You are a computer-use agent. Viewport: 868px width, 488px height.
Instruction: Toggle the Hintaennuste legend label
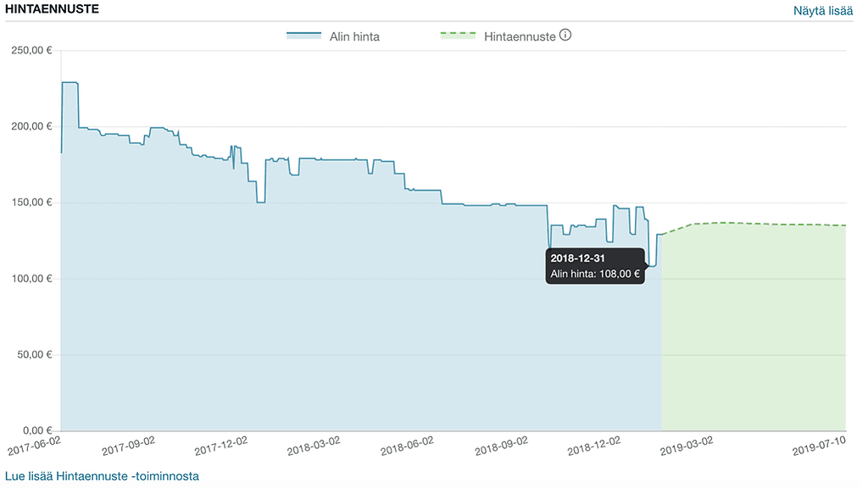click(x=520, y=36)
